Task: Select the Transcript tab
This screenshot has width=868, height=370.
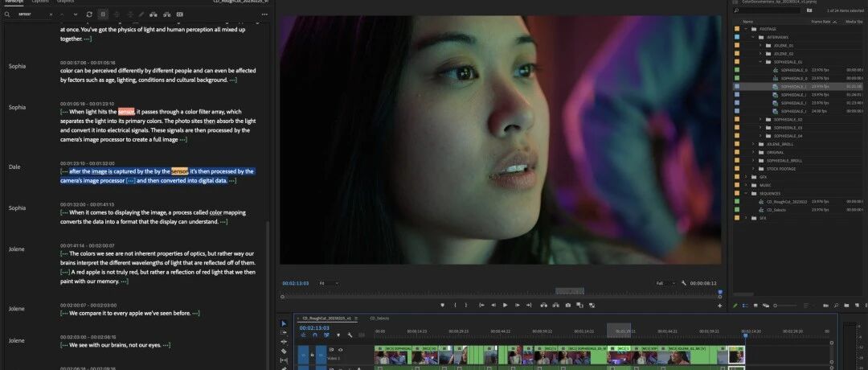Action: (x=14, y=2)
